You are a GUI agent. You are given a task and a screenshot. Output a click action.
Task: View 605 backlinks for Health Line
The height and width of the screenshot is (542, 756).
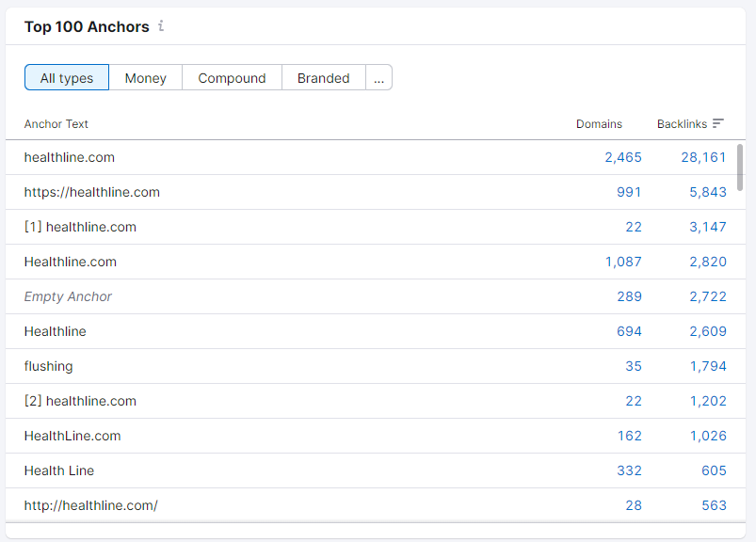click(714, 470)
